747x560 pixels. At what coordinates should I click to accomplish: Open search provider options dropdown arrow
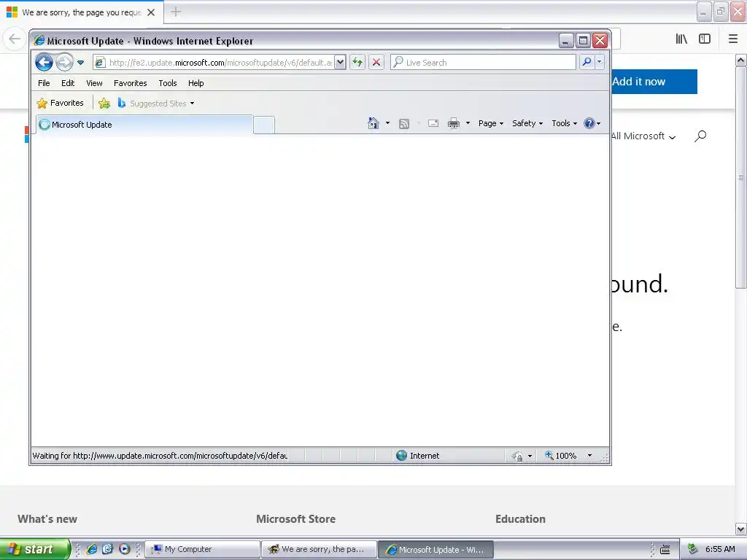[x=600, y=62]
